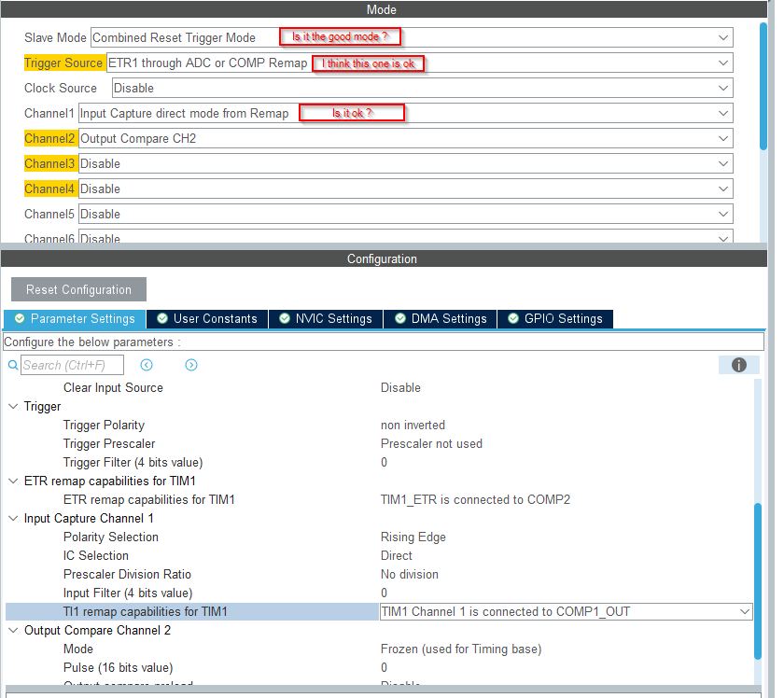Open the Channel5 dropdown

point(405,214)
